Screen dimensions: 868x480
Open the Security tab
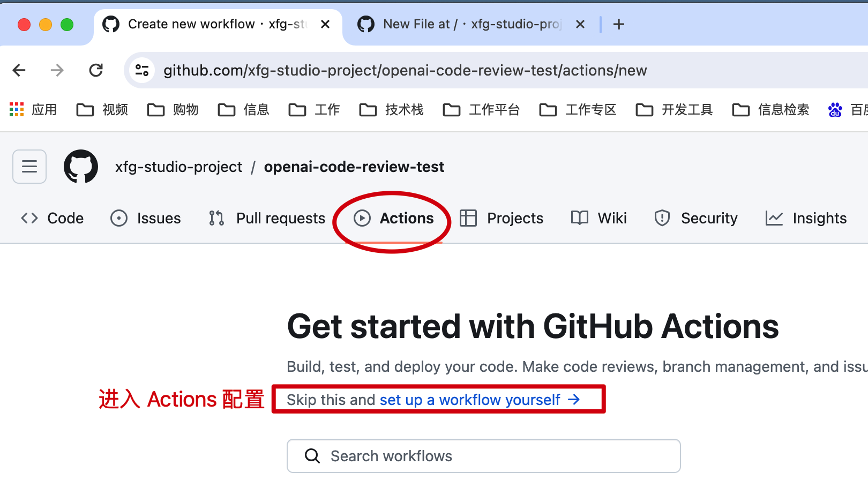tap(695, 218)
